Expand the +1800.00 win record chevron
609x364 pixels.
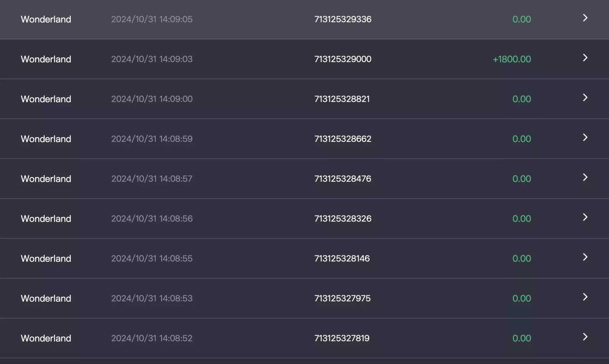point(585,58)
